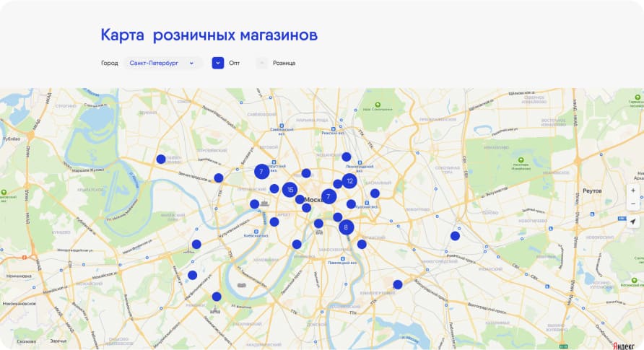The width and height of the screenshot is (644, 350).
Task: Enable the Розница checkbox
Action: 261,64
